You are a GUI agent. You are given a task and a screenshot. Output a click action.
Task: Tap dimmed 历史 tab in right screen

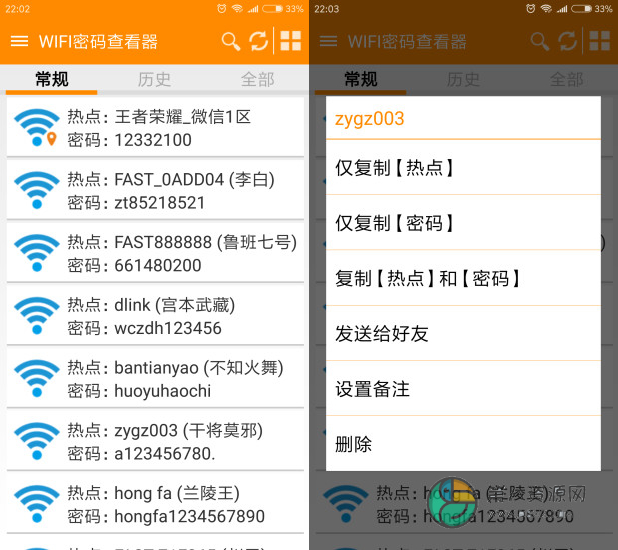(x=463, y=79)
